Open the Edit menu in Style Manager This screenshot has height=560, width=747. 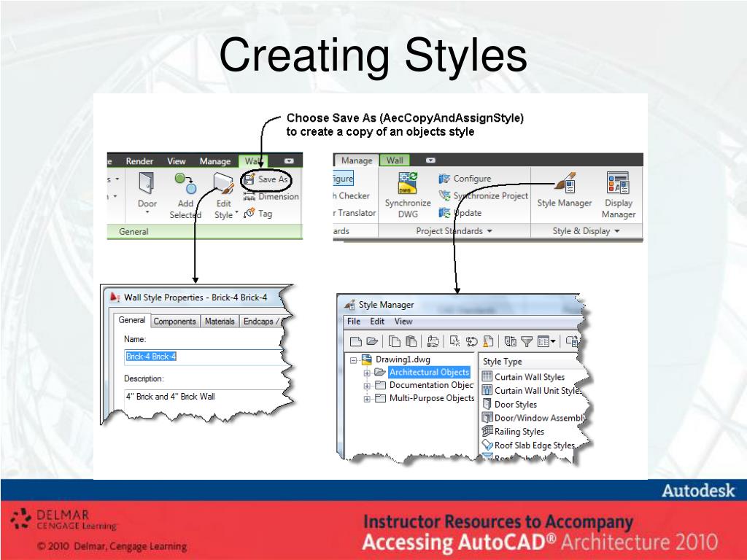[x=377, y=322]
